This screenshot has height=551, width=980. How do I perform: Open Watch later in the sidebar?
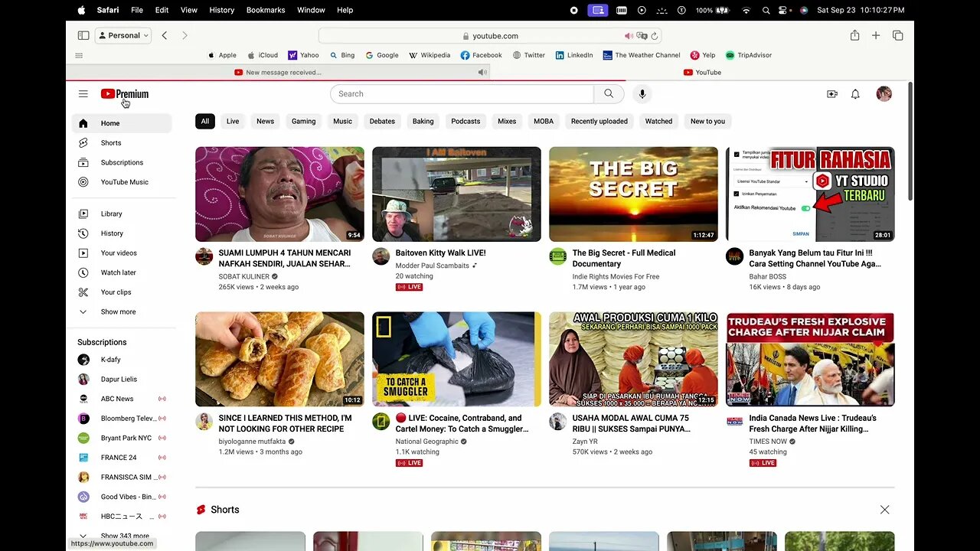point(122,272)
